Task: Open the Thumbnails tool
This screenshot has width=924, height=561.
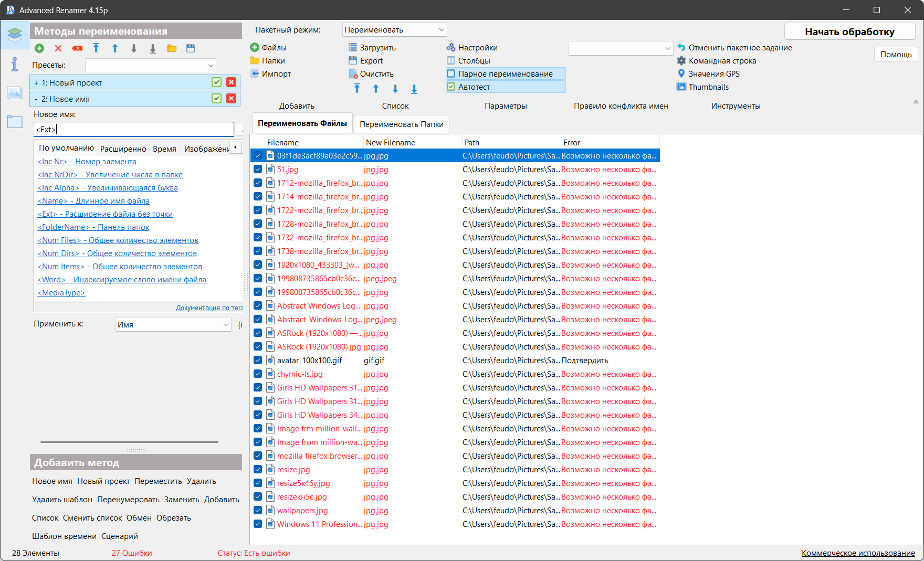Action: 708,87
